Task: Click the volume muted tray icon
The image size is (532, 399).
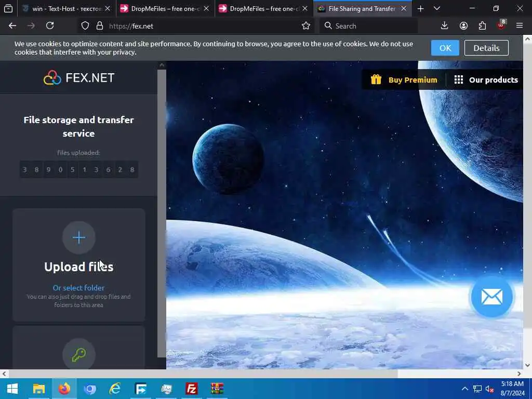Action: [489, 389]
